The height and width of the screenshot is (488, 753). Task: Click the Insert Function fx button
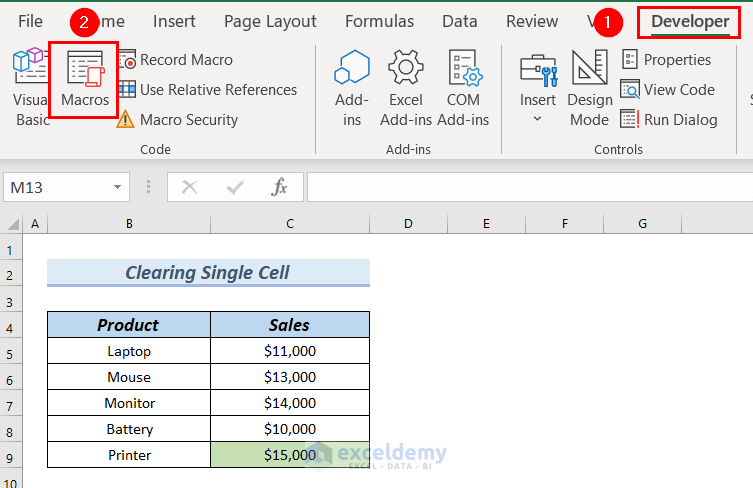click(280, 187)
